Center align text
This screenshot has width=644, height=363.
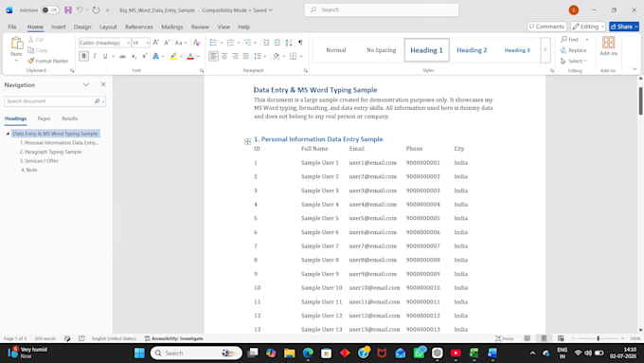tap(224, 56)
